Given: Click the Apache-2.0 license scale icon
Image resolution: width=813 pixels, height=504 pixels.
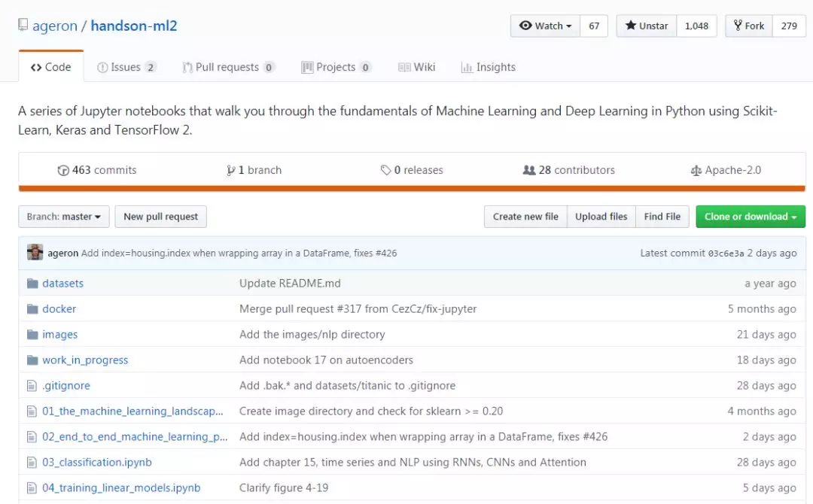Looking at the screenshot, I should point(696,171).
